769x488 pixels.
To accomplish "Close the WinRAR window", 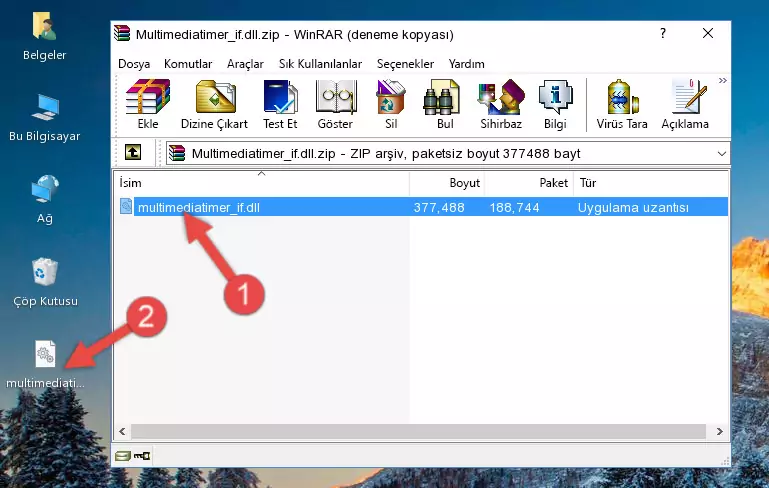I will pos(708,33).
